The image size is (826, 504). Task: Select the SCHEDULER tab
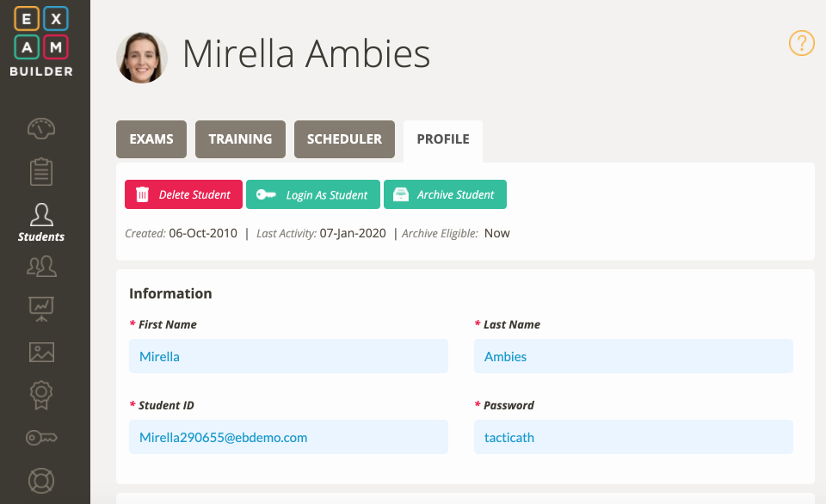[344, 138]
